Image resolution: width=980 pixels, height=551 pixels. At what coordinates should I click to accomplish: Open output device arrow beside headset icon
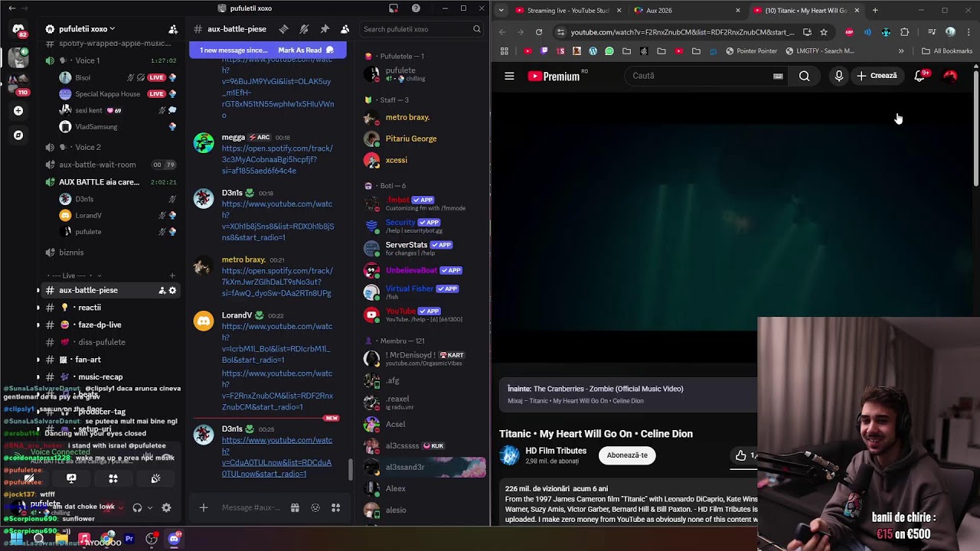pyautogui.click(x=149, y=507)
